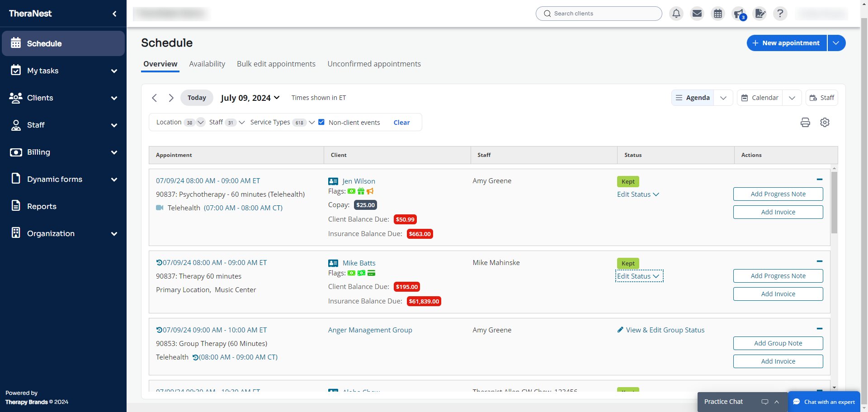Viewport: 868px width, 412px height.
Task: Click Add Progress Note for Jen Wilson
Action: tap(778, 194)
